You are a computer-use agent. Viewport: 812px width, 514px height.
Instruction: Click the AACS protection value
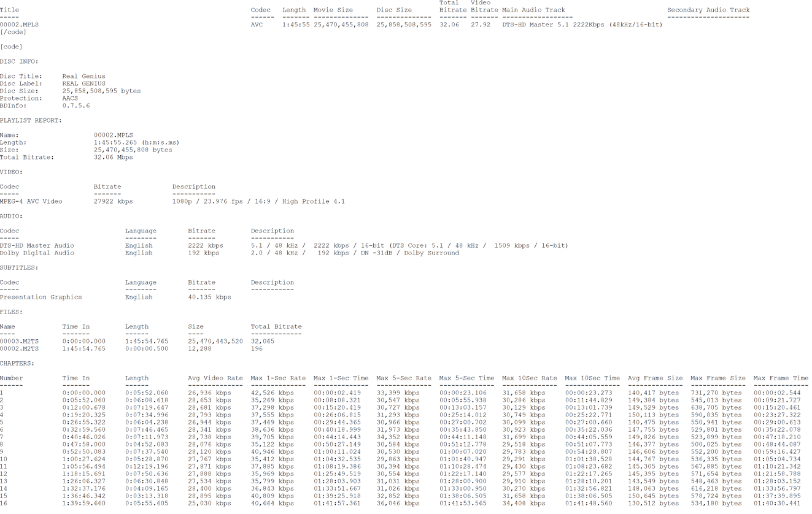pyautogui.click(x=70, y=98)
